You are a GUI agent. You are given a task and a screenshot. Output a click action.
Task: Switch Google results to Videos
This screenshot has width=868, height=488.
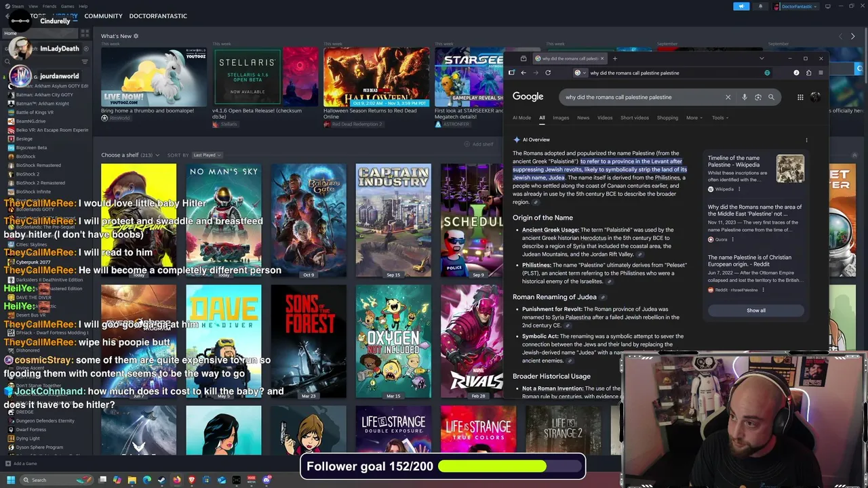tap(605, 118)
